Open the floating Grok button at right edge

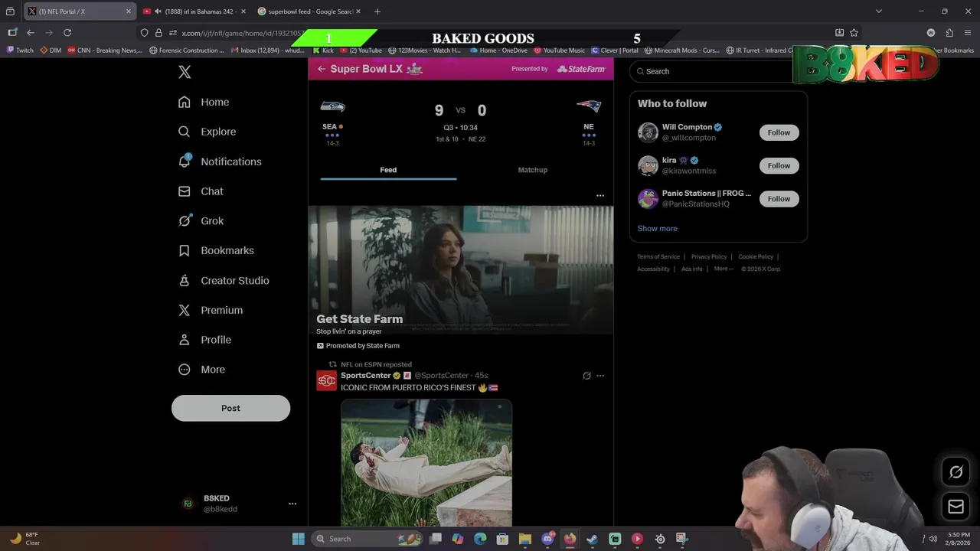(x=955, y=472)
